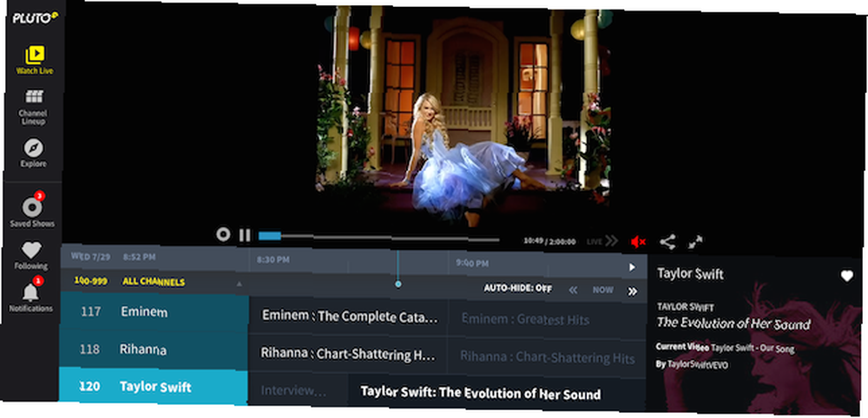
Task: Open Watch Live section
Action: click(x=35, y=60)
